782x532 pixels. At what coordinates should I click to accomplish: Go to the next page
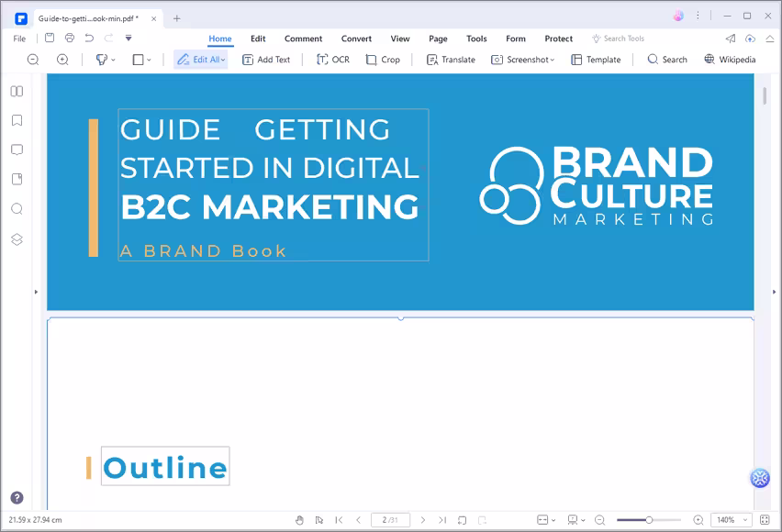tap(423, 520)
